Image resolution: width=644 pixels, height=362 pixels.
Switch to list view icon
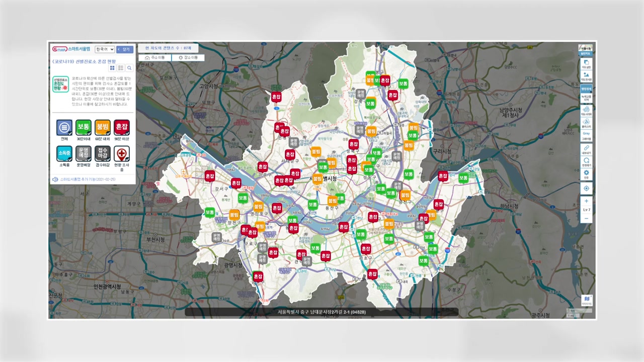121,68
